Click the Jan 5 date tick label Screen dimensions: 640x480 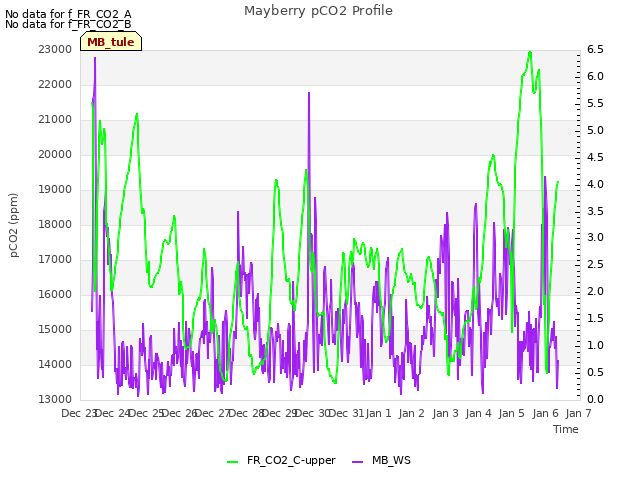tap(511, 413)
